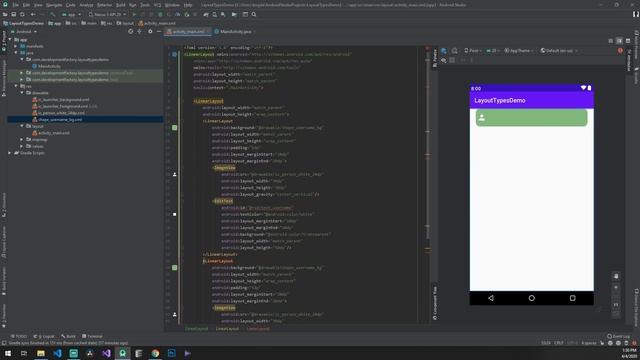Switch to the activity_main.xml editor tab

(188, 31)
